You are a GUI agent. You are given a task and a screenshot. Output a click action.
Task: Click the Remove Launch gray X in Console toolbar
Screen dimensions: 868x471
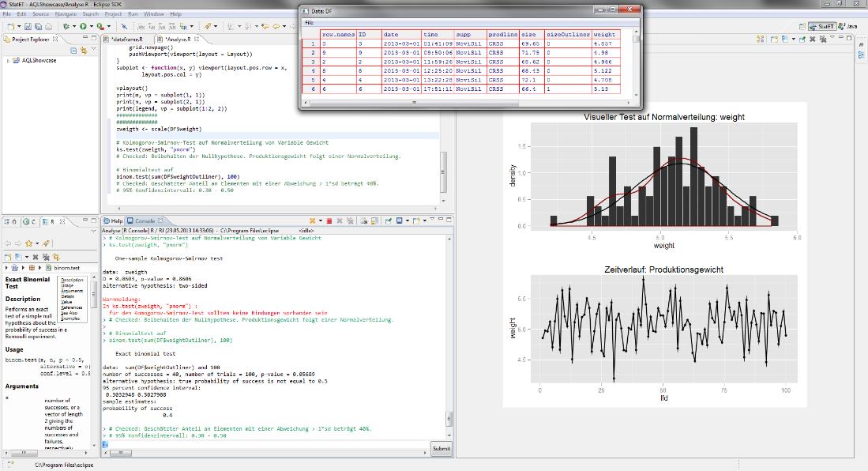[340, 220]
